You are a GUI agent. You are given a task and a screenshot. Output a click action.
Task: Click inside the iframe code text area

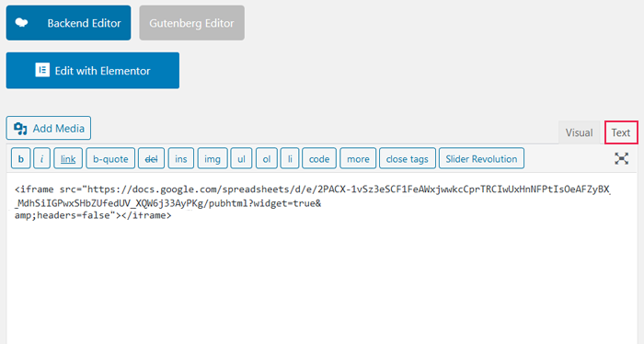322,258
